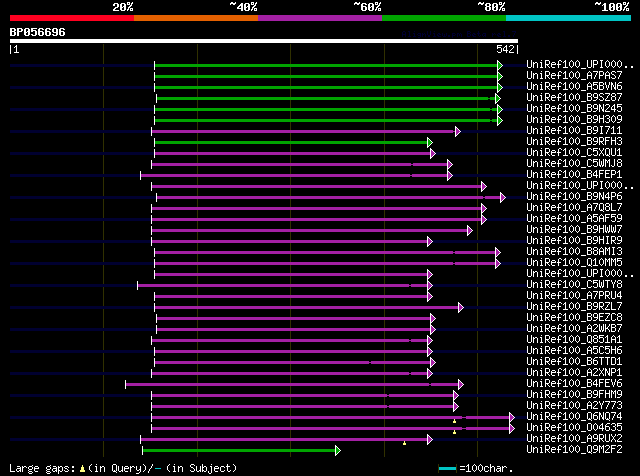Click the Large gaps legend text
Screen dimensions: 640x476
click(x=123, y=468)
